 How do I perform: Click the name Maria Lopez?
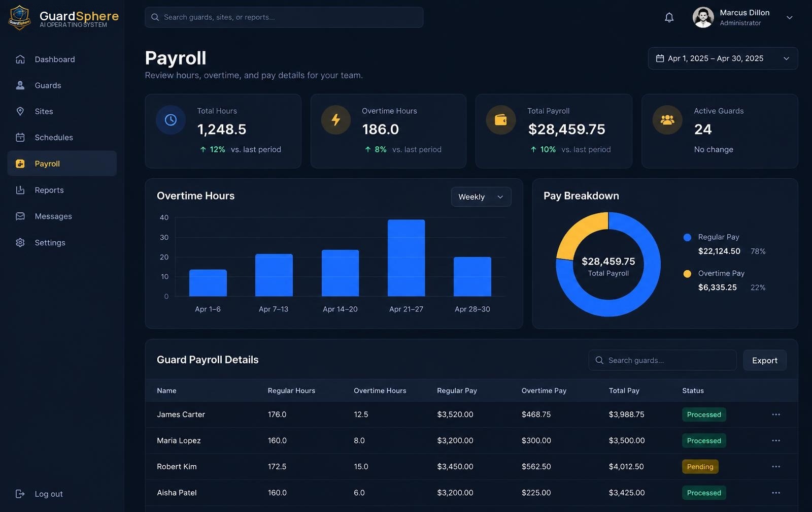(179, 440)
